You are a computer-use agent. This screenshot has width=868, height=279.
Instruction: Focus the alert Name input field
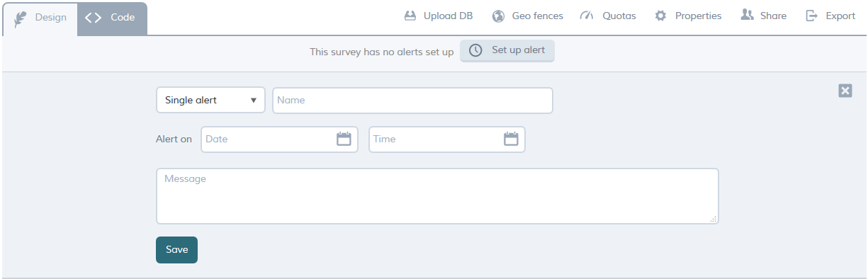412,100
